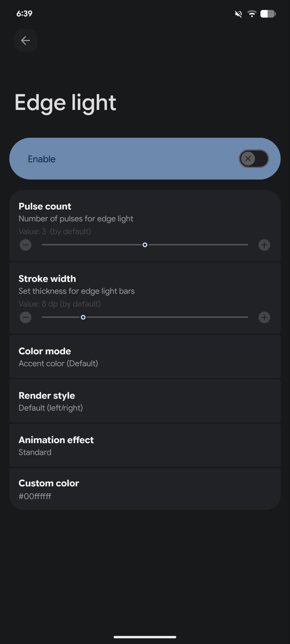290x644 pixels.
Task: Click the Stroke width slider handle
Action: coord(83,317)
